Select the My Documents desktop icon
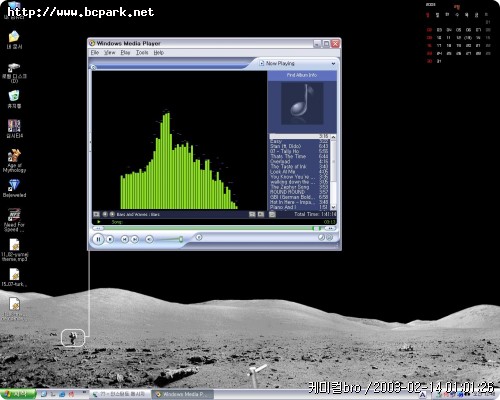This screenshot has width=500, height=400. (14, 40)
